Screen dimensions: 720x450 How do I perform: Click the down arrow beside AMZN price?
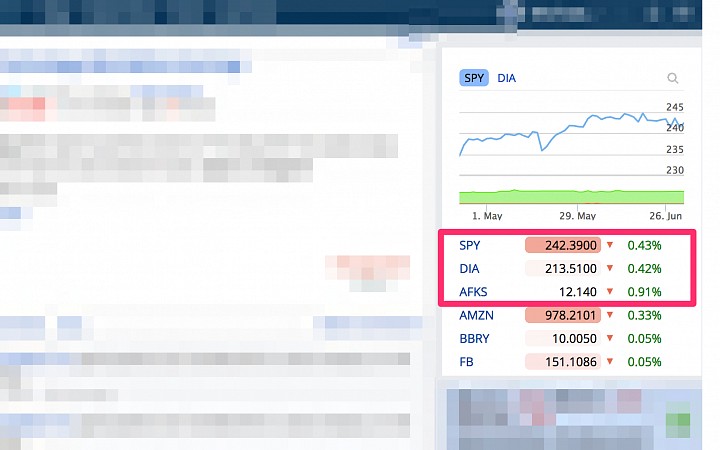point(610,315)
